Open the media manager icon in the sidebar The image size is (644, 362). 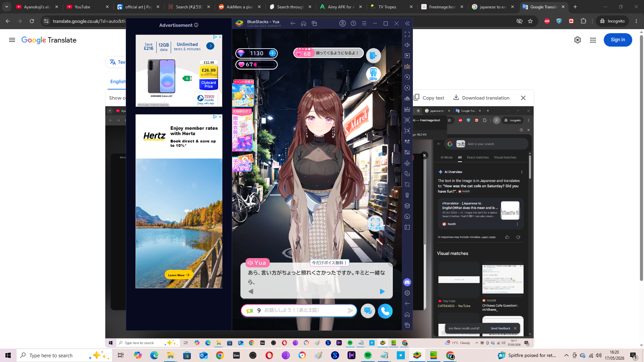pos(407,152)
